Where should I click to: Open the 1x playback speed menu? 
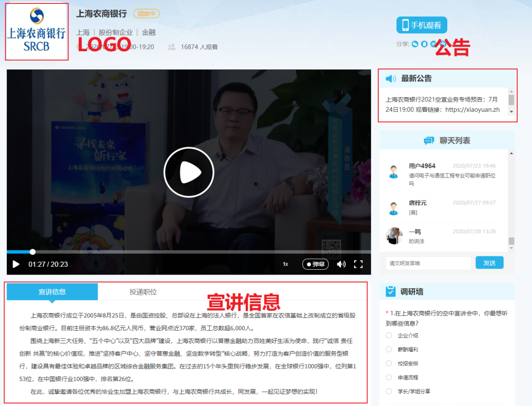click(285, 264)
